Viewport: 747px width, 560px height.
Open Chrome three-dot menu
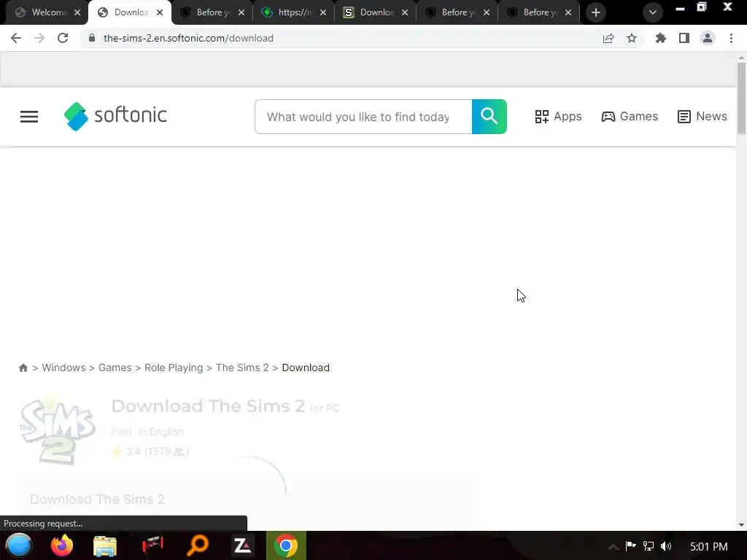[731, 38]
